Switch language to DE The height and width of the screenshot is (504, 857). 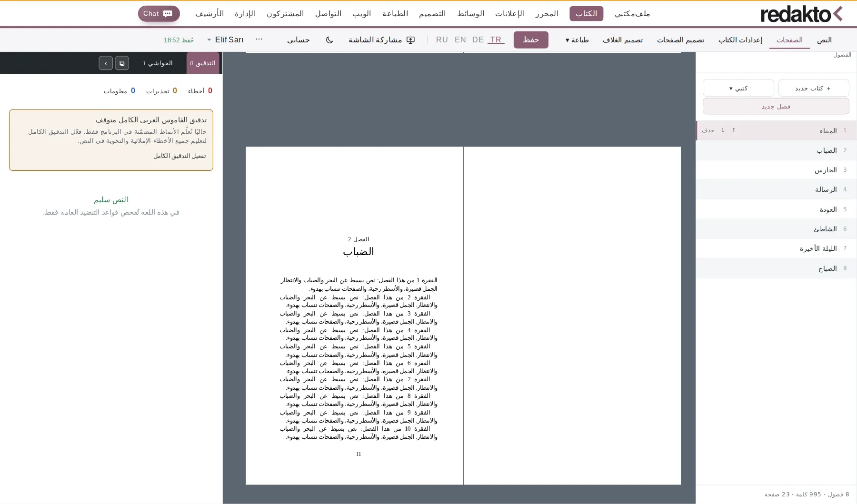(x=478, y=40)
